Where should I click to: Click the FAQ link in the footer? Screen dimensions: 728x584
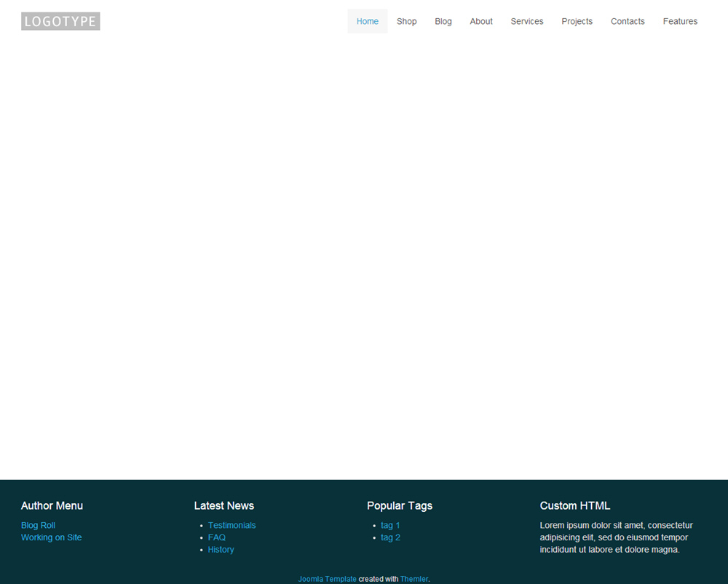pos(216,537)
